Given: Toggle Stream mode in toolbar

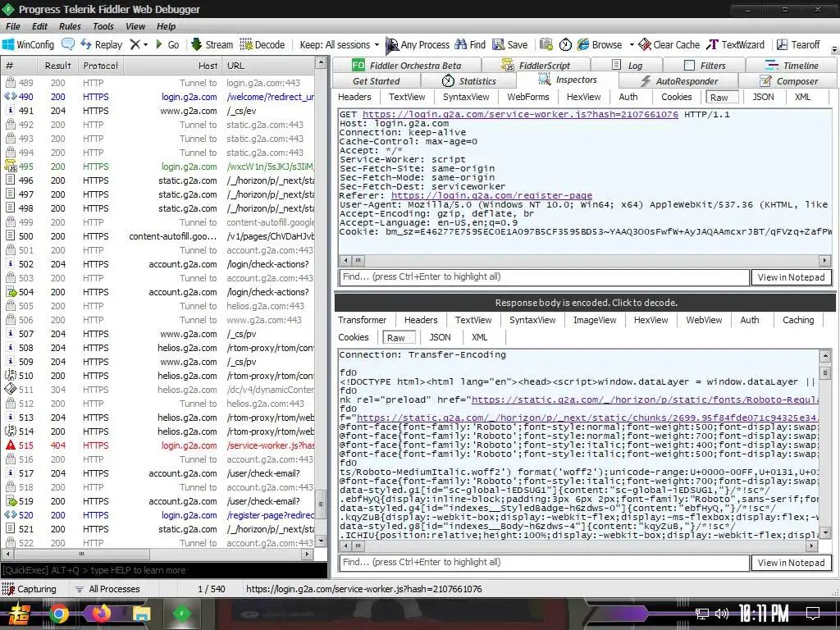Looking at the screenshot, I should tap(212, 44).
